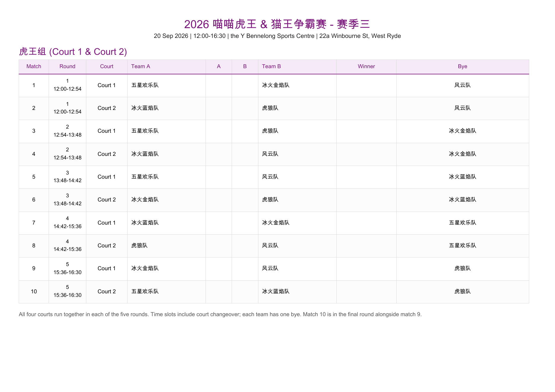Screen dimensions: 555x392
Task: Select the score A header cell
Action: click(x=219, y=66)
